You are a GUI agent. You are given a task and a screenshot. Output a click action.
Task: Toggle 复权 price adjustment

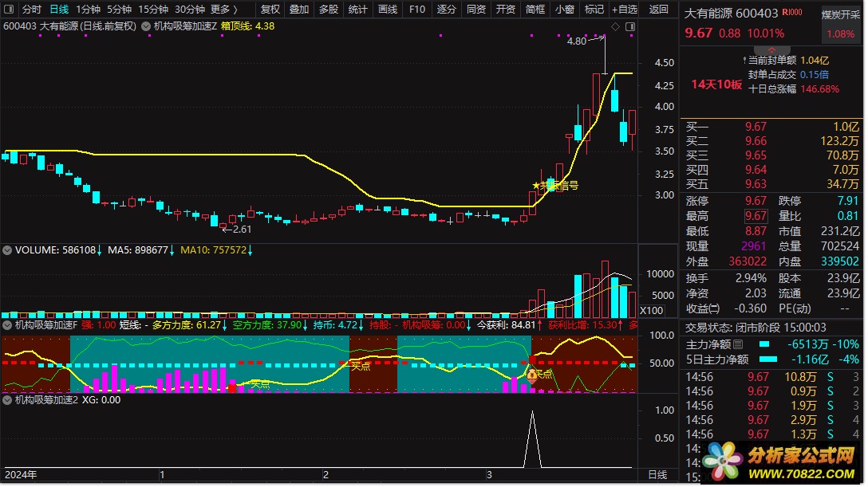coord(270,10)
